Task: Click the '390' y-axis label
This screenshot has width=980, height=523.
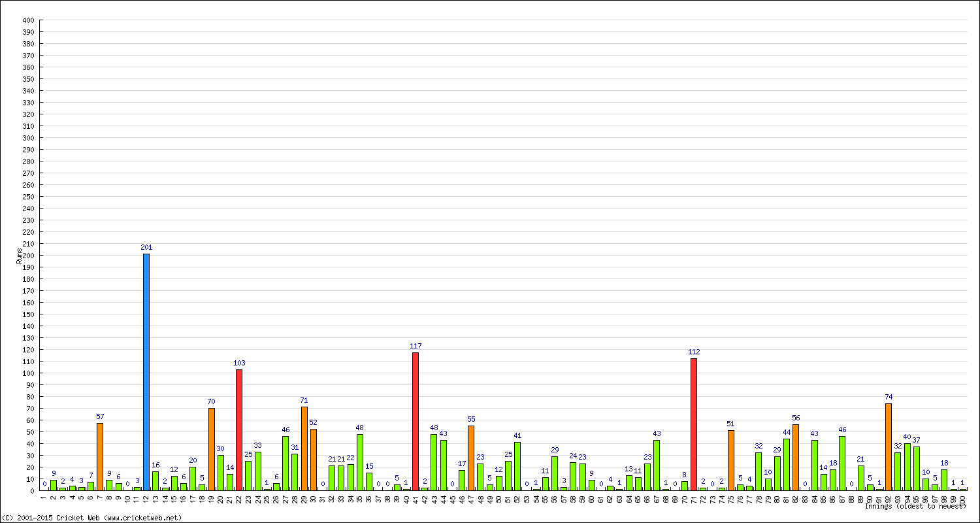Action: coord(29,32)
